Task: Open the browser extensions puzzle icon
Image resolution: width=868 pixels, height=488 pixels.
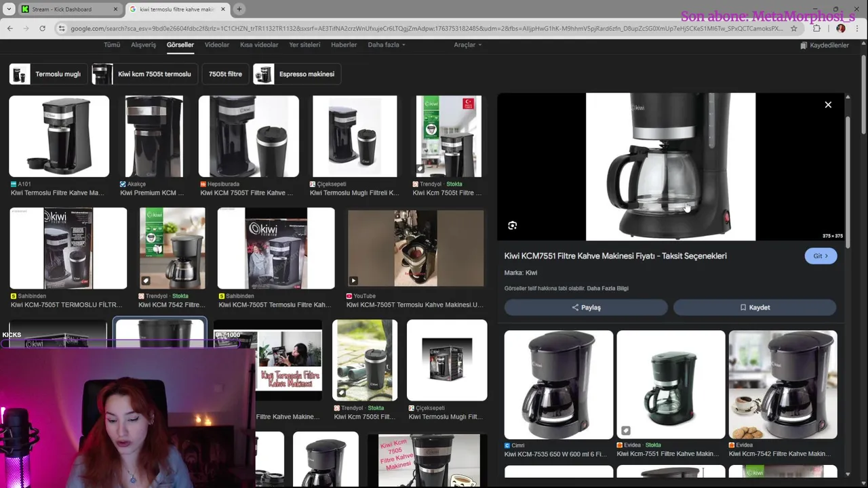Action: click(816, 28)
